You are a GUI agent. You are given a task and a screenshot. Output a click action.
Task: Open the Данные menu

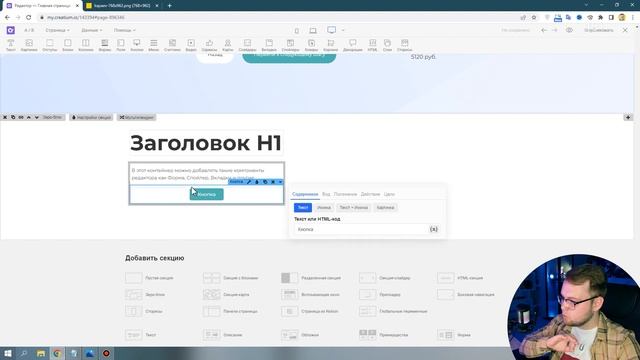[91, 30]
